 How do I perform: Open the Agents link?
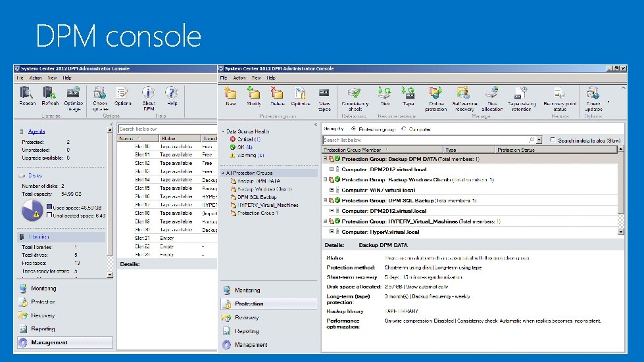pyautogui.click(x=37, y=131)
